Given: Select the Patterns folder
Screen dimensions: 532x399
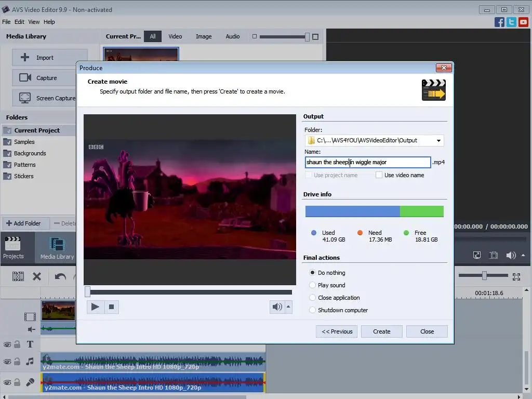Looking at the screenshot, I should (24, 165).
